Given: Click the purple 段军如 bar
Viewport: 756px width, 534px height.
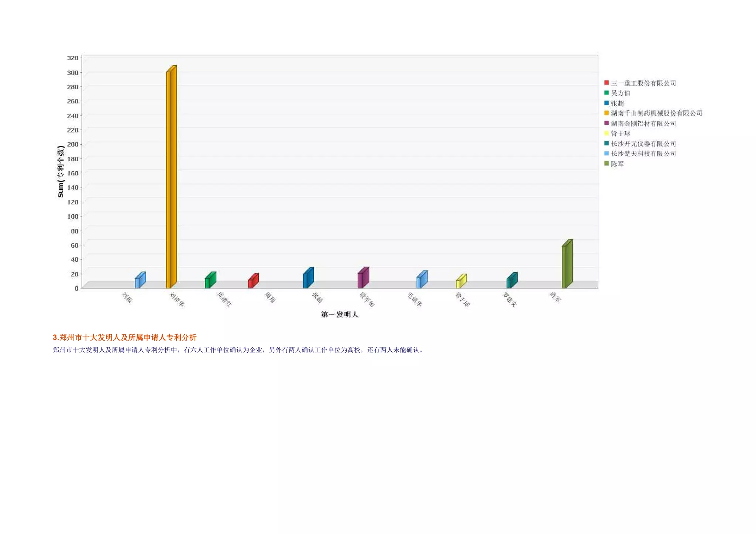Looking at the screenshot, I should coord(363,278).
